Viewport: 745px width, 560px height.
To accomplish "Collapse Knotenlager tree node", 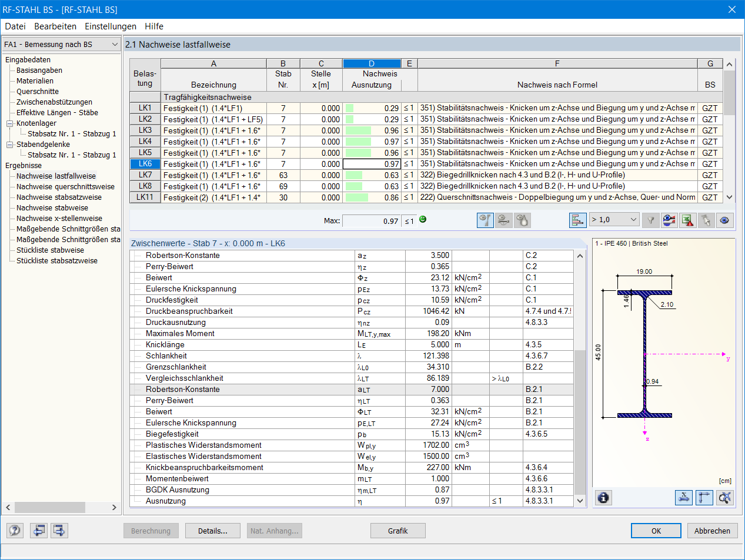I will [9, 123].
